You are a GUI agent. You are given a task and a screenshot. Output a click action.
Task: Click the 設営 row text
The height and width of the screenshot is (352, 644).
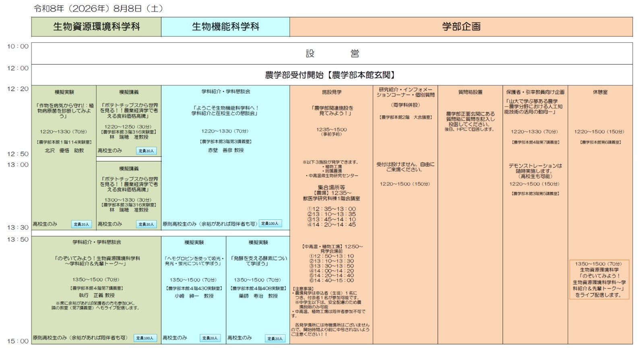[332, 54]
